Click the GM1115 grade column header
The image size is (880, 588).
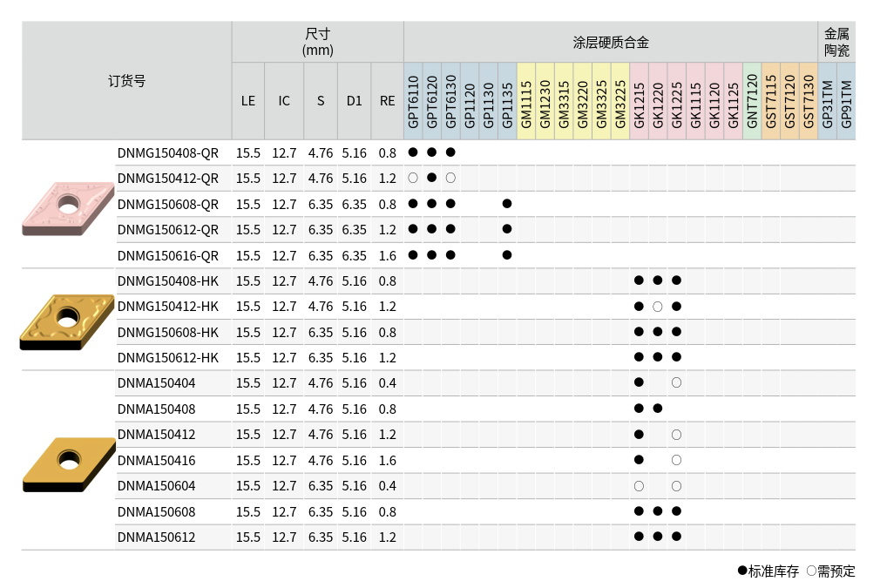point(525,101)
